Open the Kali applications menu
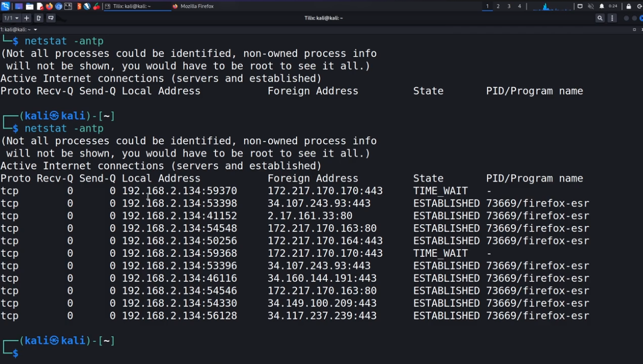The image size is (643, 364). [5, 6]
